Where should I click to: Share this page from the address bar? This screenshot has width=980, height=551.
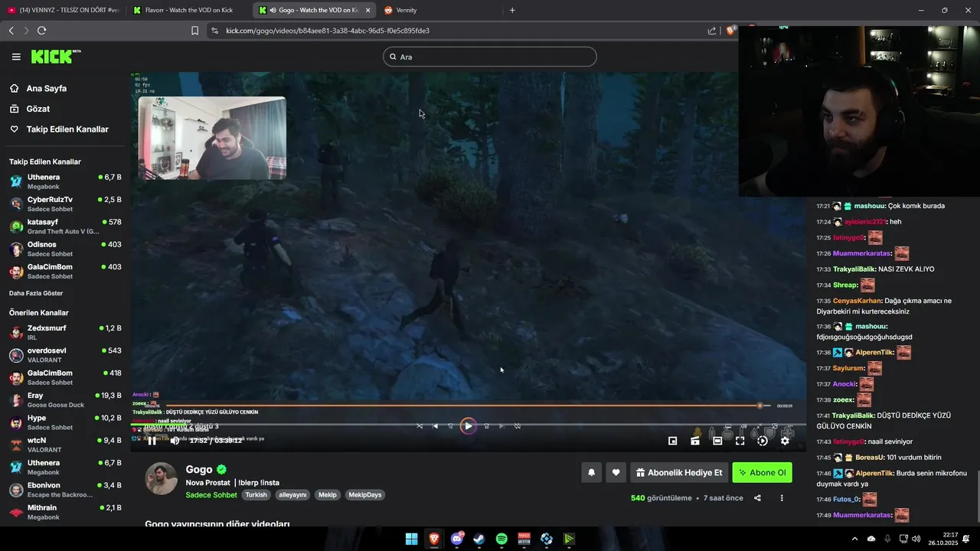(x=712, y=31)
